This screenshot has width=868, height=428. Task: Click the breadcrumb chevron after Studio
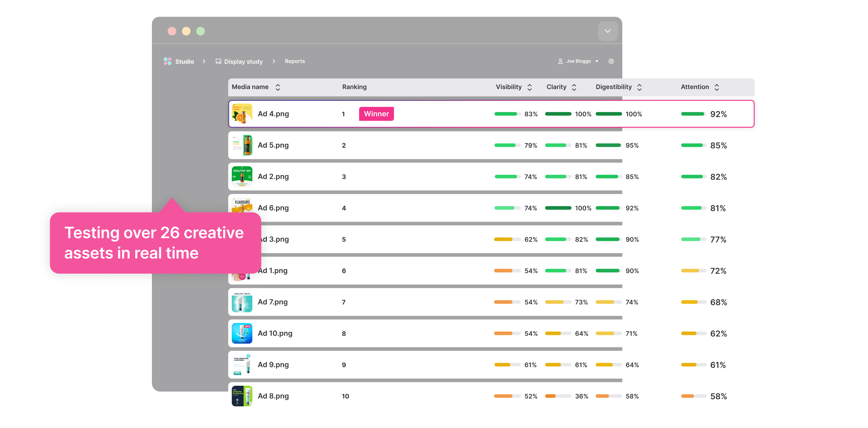click(204, 61)
